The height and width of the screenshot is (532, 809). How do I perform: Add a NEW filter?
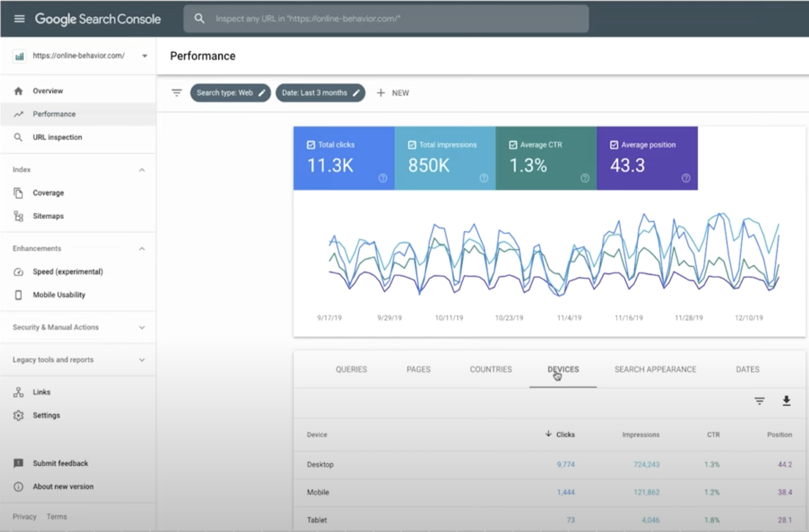click(x=393, y=93)
